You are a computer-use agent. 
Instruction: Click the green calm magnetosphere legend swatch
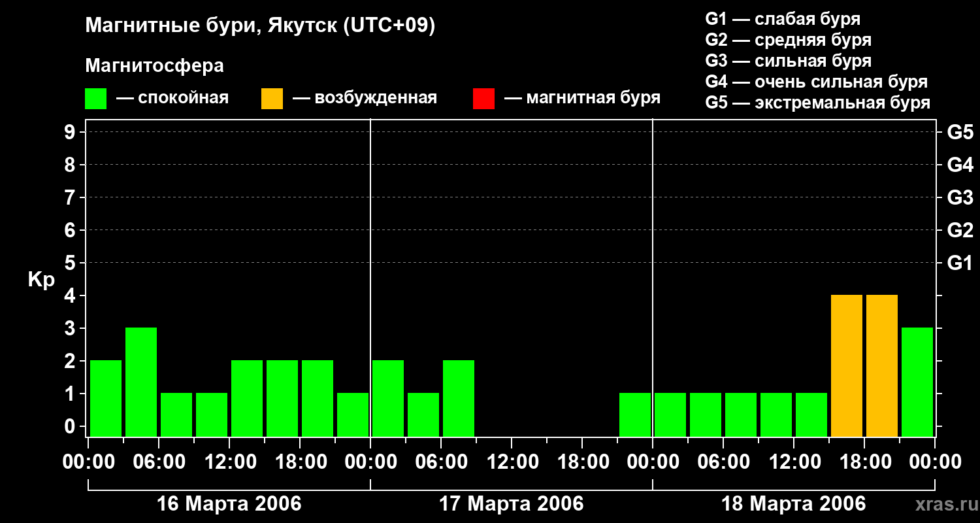[x=95, y=99]
